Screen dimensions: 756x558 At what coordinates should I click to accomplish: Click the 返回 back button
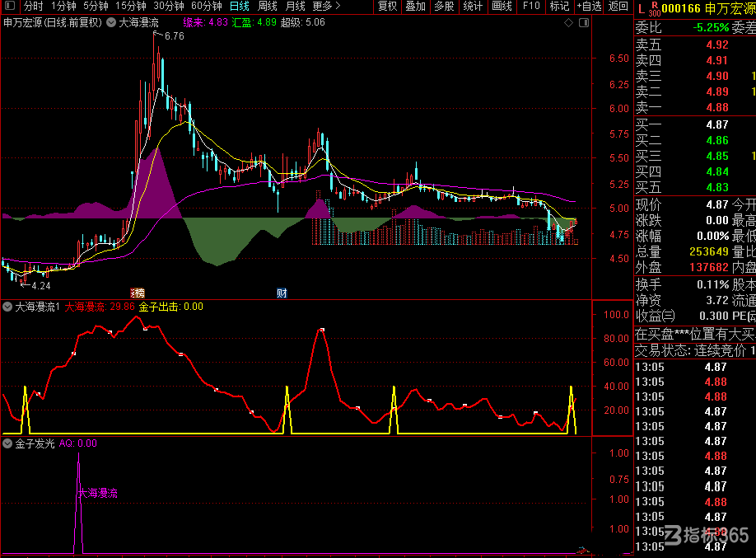[618, 7]
